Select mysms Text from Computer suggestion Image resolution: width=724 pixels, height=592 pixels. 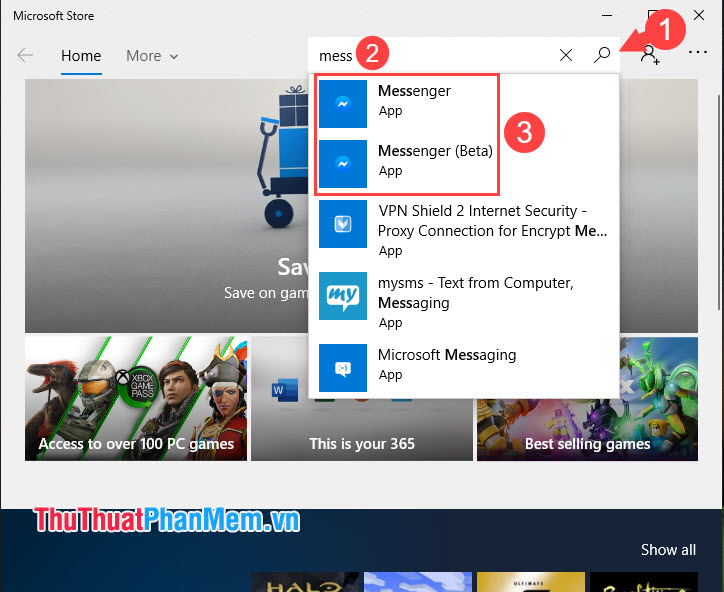476,293
